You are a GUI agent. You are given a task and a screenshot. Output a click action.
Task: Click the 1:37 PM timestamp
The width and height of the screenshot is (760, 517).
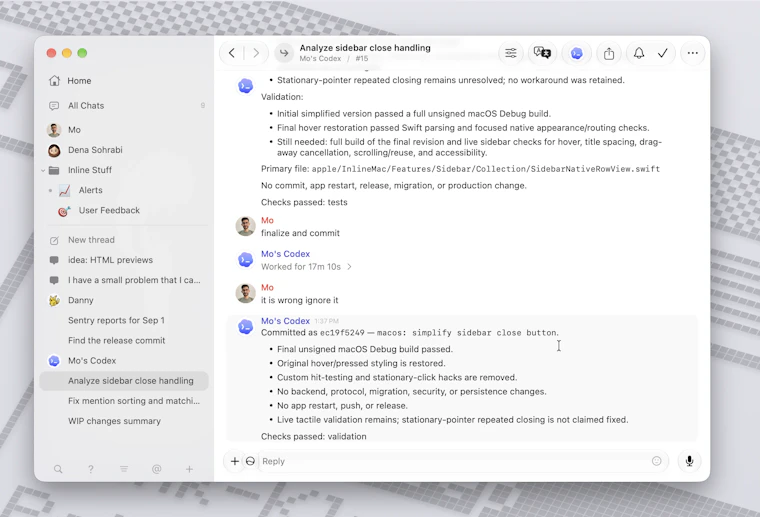[x=326, y=321]
